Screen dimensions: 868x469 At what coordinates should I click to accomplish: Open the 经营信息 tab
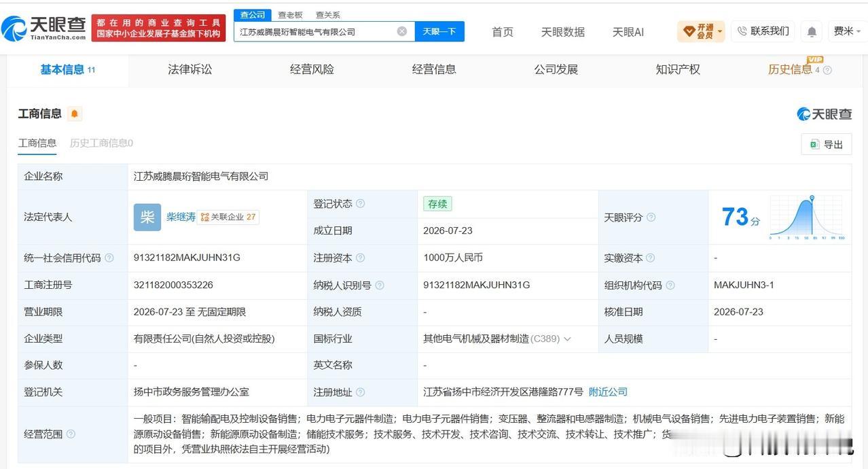click(x=434, y=69)
